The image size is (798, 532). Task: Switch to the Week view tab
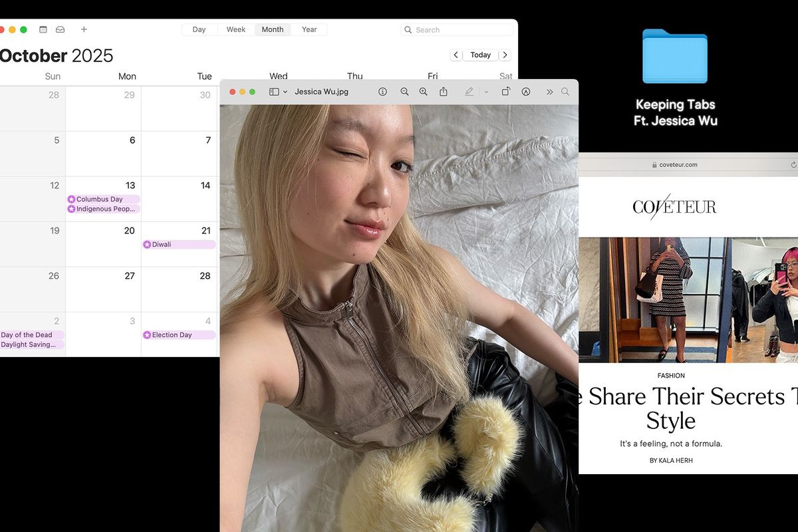point(235,29)
